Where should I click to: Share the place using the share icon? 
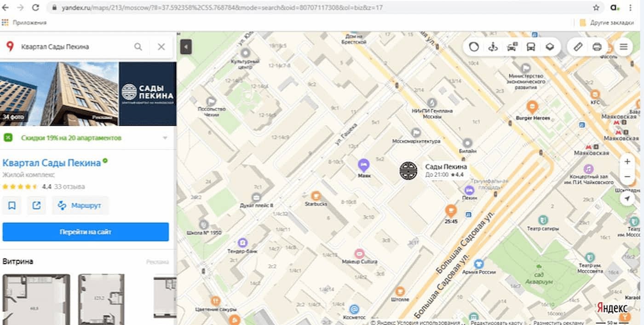pyautogui.click(x=36, y=205)
